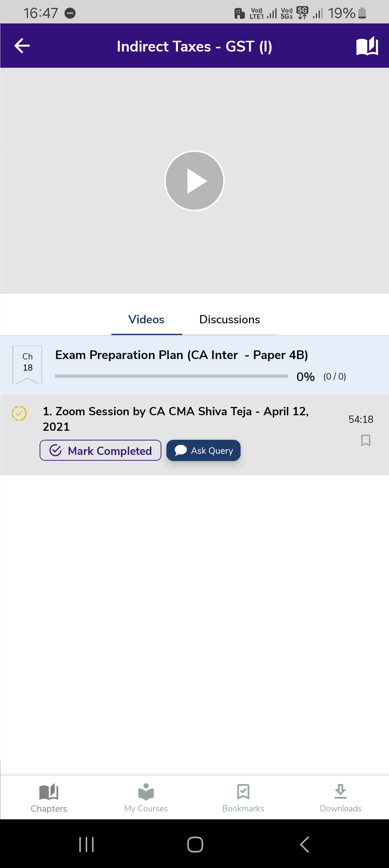Open Zoom Session by CA CMA Shiva Teja

click(176, 418)
